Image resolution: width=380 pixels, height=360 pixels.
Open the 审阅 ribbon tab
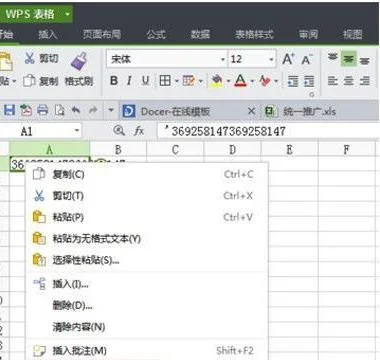(x=308, y=34)
